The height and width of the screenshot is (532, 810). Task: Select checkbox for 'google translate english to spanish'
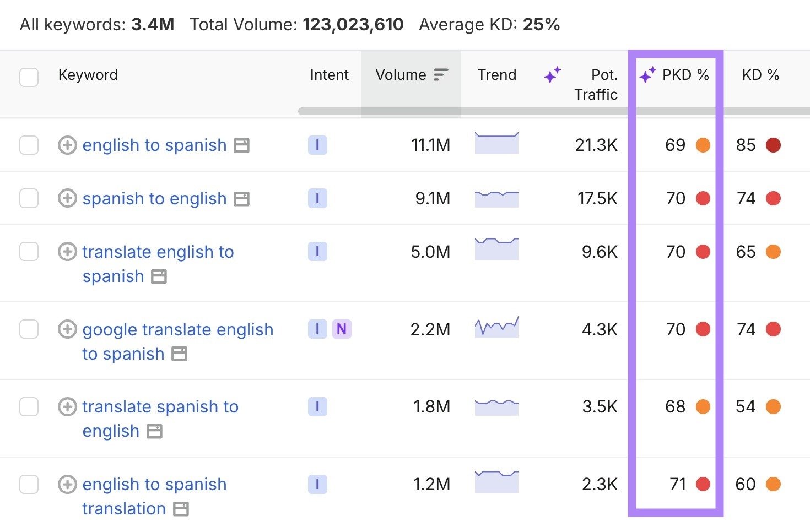[x=29, y=329]
